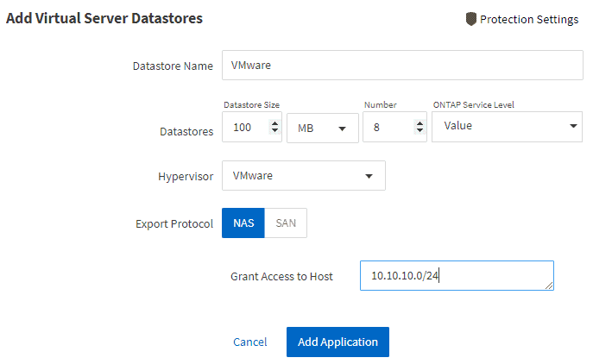Click the Cancel link
The image size is (593, 364).
249,342
